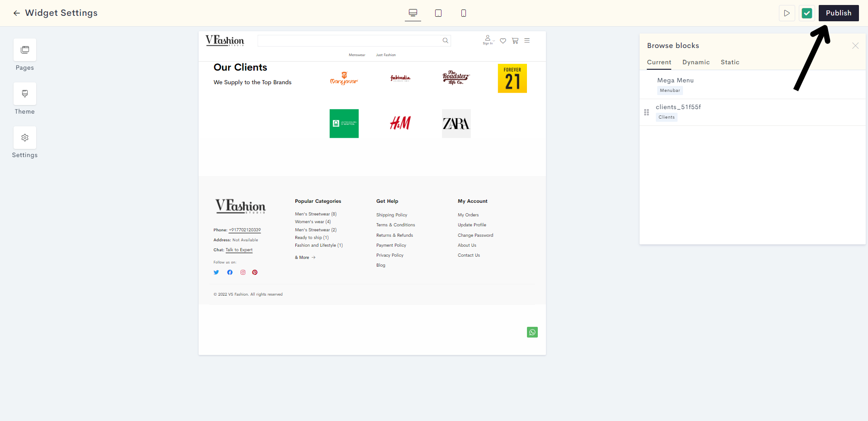Open the Instagram social icon
This screenshot has width=868, height=421.
coord(243,273)
